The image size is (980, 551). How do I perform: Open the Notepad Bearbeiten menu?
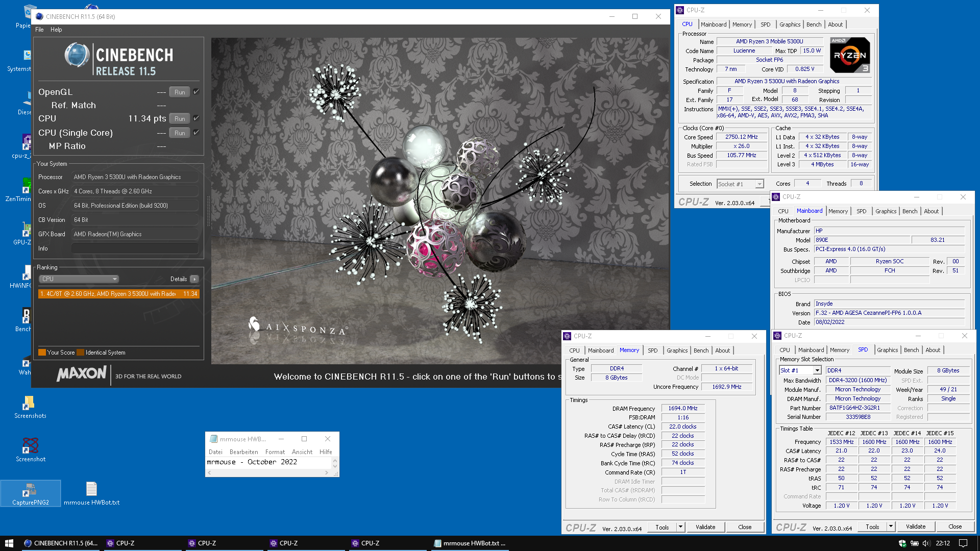click(243, 452)
